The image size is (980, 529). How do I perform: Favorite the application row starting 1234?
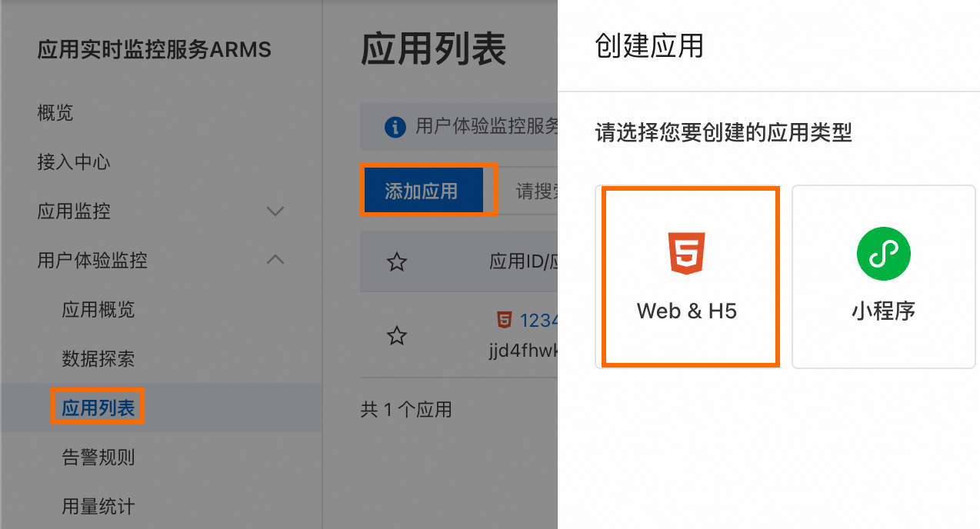[396, 335]
